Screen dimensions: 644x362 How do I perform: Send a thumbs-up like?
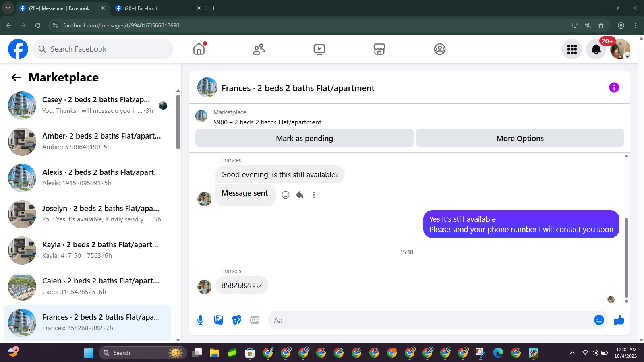click(619, 320)
